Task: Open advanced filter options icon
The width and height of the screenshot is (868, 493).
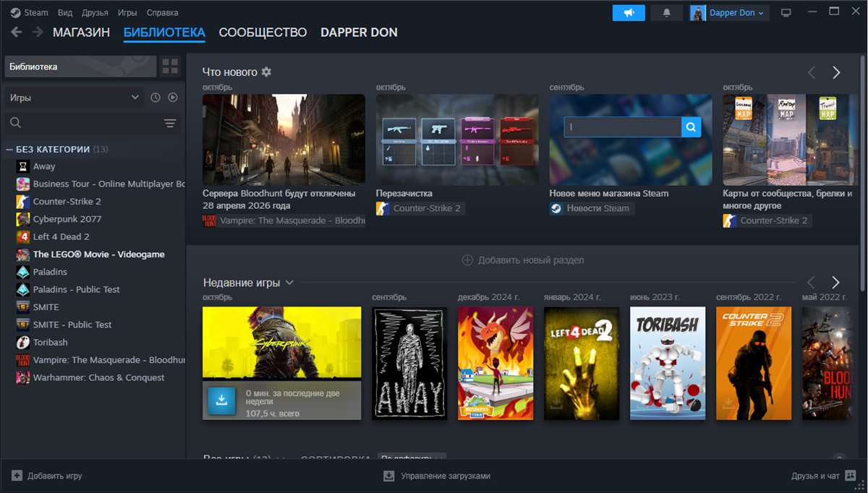Action: (170, 123)
